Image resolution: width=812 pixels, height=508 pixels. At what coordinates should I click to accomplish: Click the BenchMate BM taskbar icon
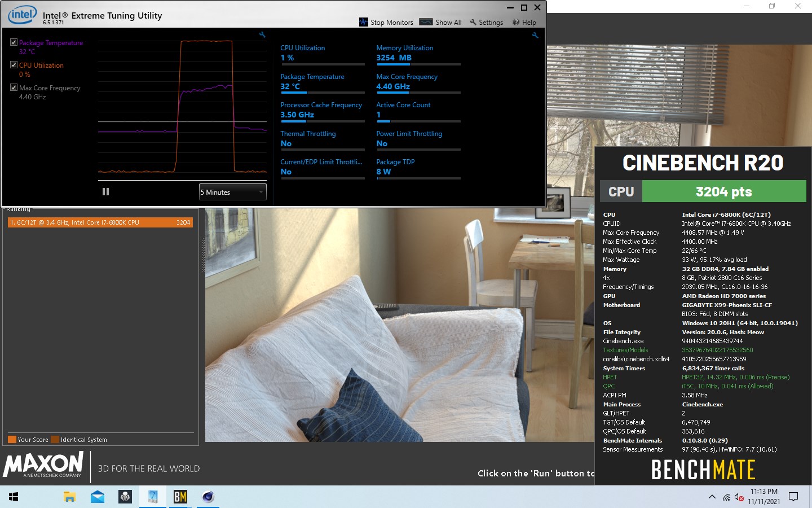pyautogui.click(x=180, y=497)
